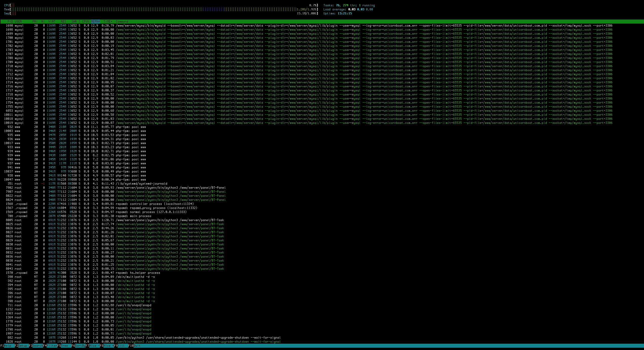Select mysqld thread row PID 10019

click(x=322, y=123)
